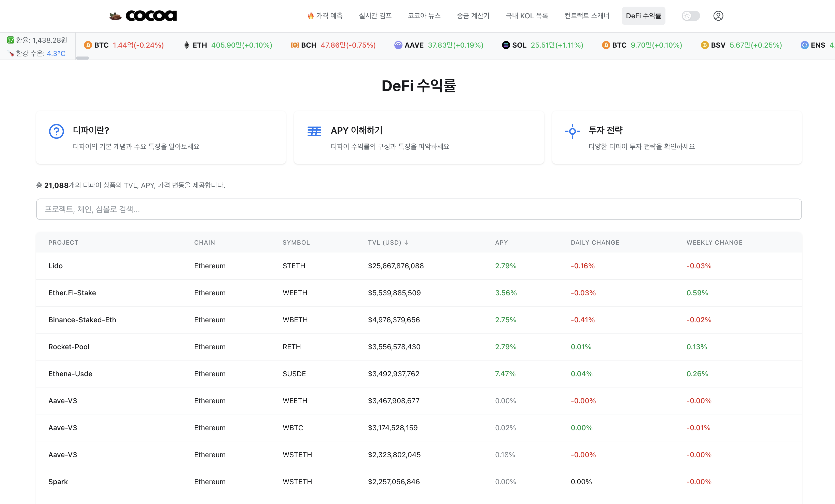Click the Bitcoin icon in the price ticker

pyautogui.click(x=88, y=45)
